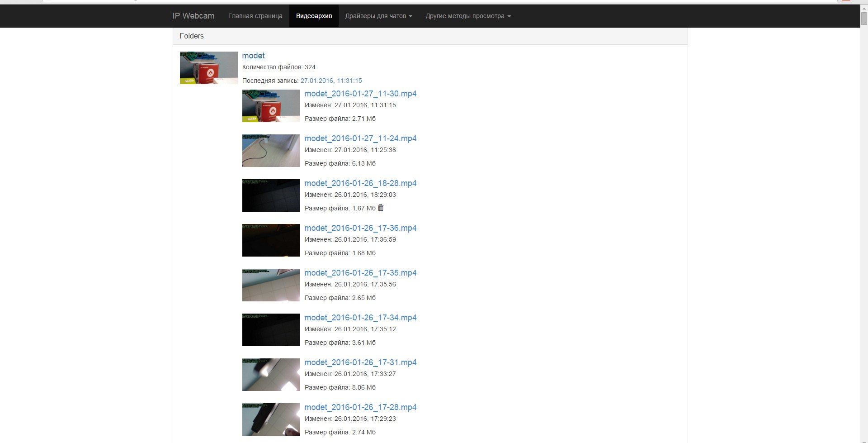Viewport: 868px width, 443px height.
Task: Open the last record date 27.01.2016, 11:31:15
Action: tap(331, 81)
